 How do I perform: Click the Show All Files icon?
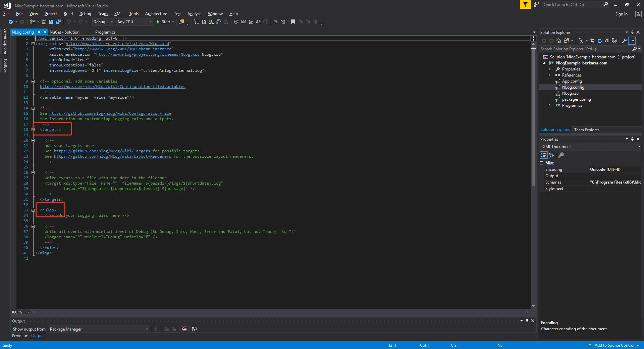614,41
